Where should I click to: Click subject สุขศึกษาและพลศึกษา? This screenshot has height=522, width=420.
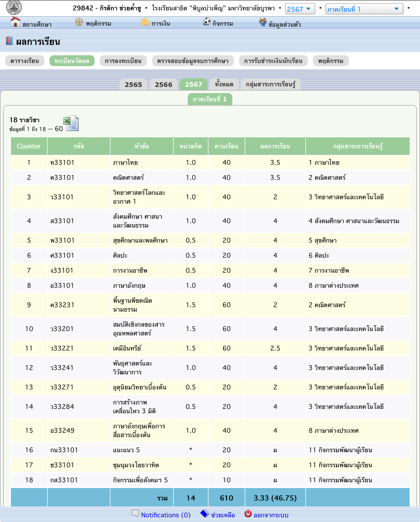point(140,240)
